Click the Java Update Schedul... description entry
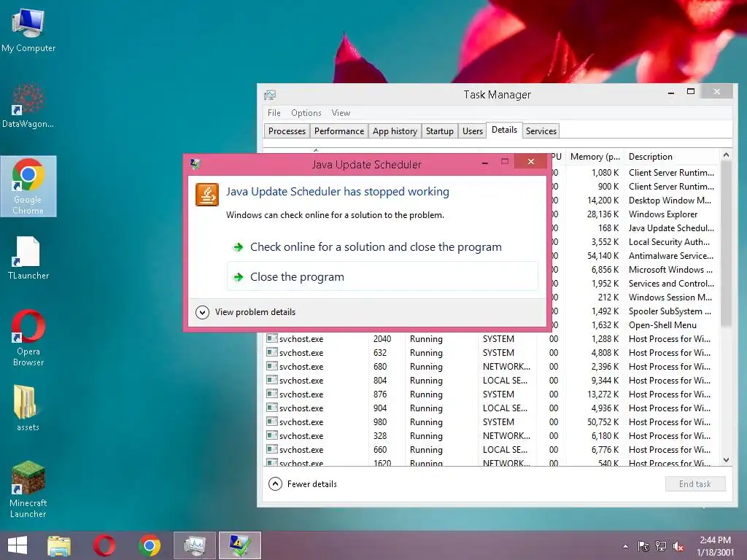The width and height of the screenshot is (747, 560). [x=671, y=228]
